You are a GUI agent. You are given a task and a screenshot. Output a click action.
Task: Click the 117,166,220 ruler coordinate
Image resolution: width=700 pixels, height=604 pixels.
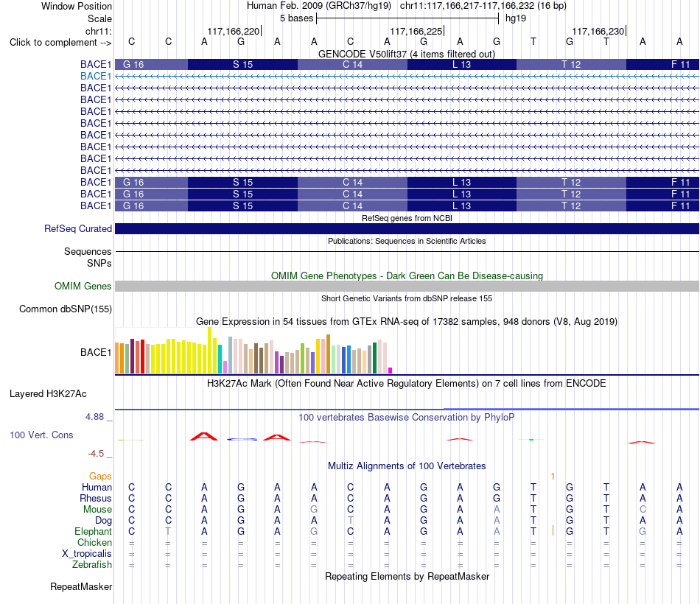pyautogui.click(x=233, y=31)
